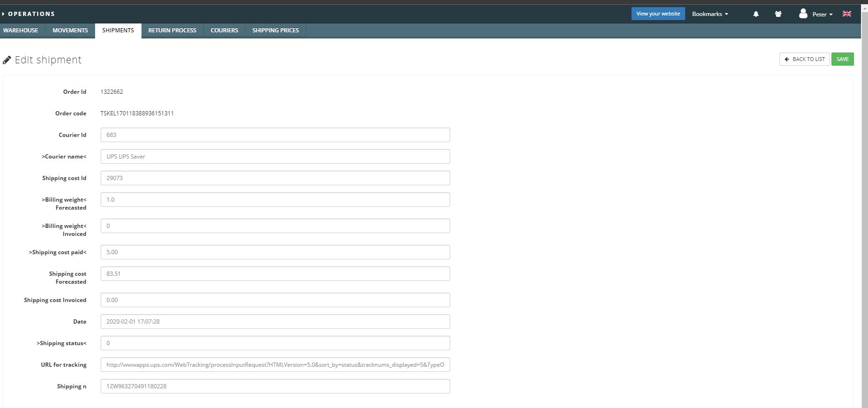868x408 pixels.
Task: Open the Peter user dropdown menu
Action: pos(823,14)
